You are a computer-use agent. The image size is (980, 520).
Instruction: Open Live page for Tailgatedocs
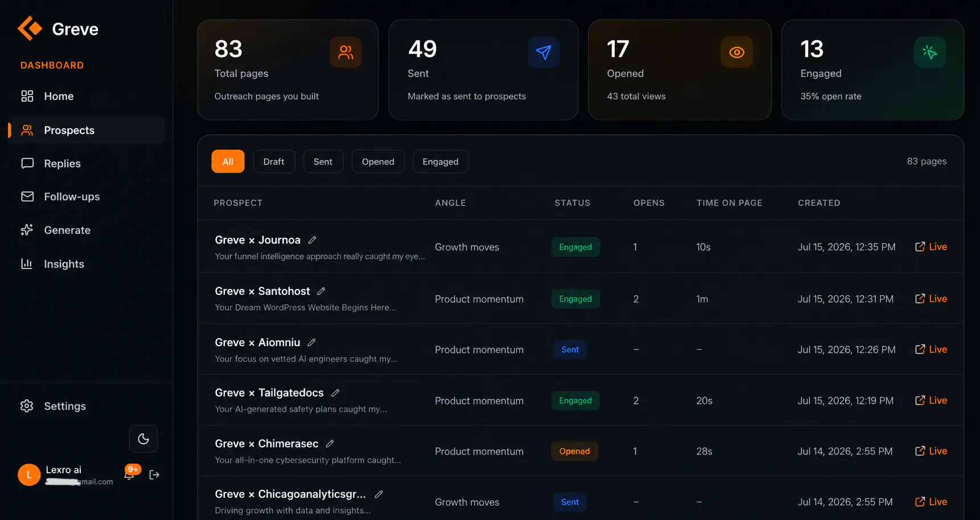[931, 401]
